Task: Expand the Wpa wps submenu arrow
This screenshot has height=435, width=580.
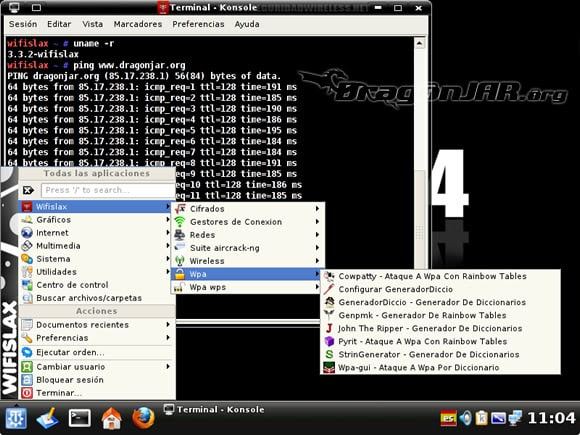Action: (x=317, y=287)
